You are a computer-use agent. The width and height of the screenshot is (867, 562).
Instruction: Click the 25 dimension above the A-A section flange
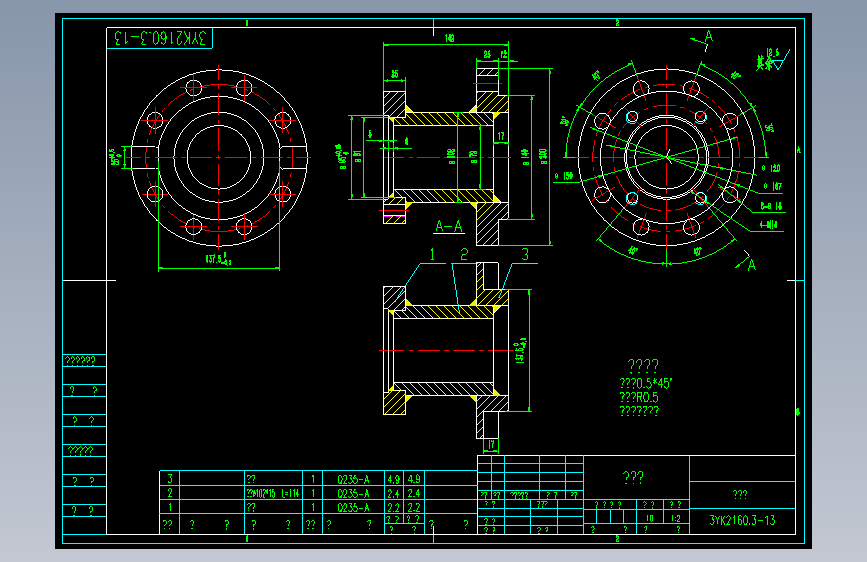487,54
